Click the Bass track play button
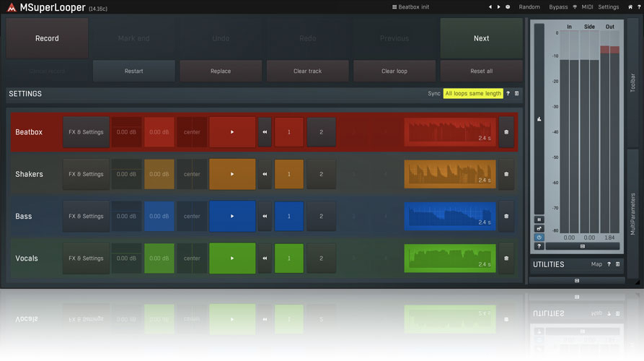 point(232,216)
